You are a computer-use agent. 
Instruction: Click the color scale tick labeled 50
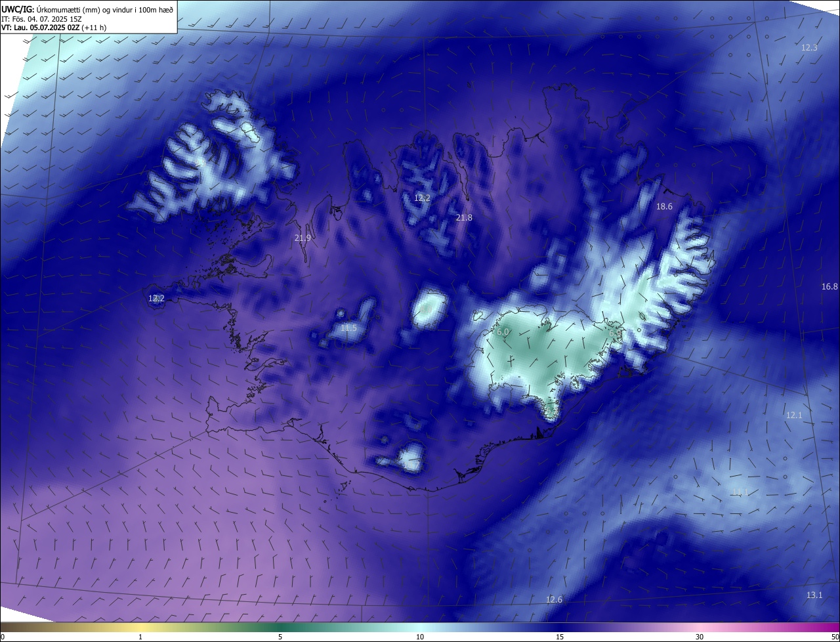(x=835, y=637)
